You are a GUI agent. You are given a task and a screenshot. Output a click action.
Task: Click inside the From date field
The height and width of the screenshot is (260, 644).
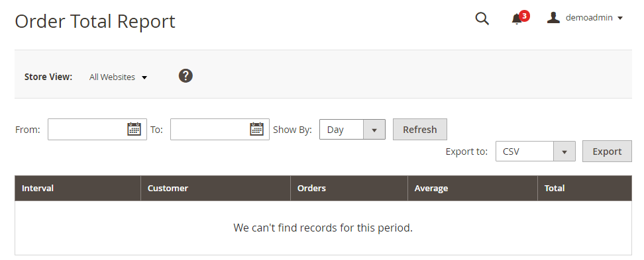pyautogui.click(x=87, y=129)
